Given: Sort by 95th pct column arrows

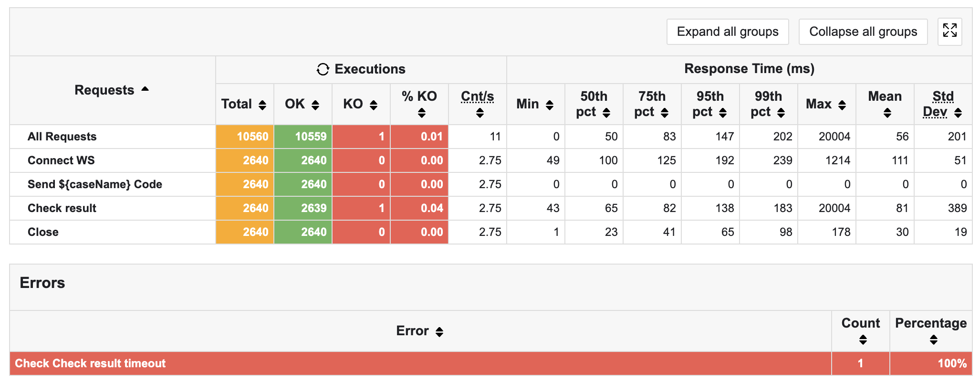Looking at the screenshot, I should tap(723, 113).
